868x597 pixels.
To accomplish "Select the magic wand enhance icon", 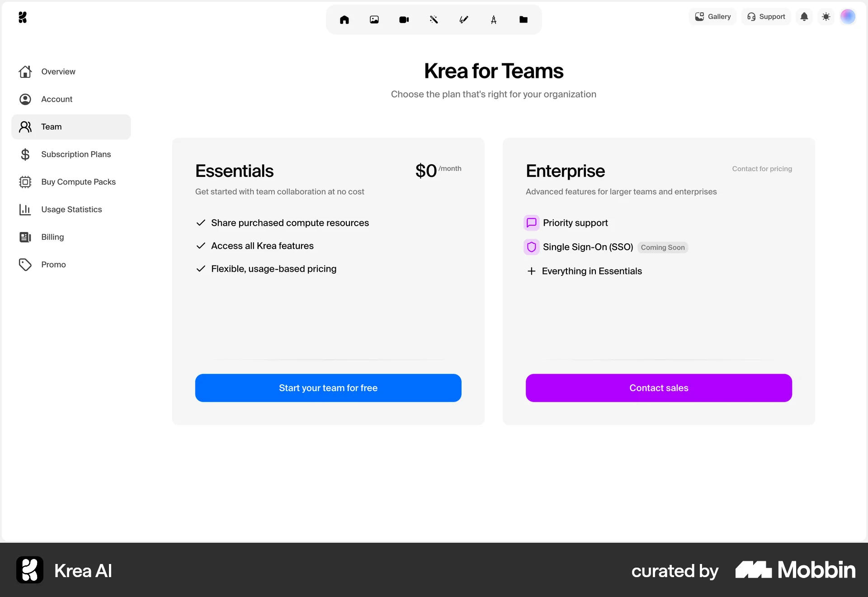I will (434, 19).
